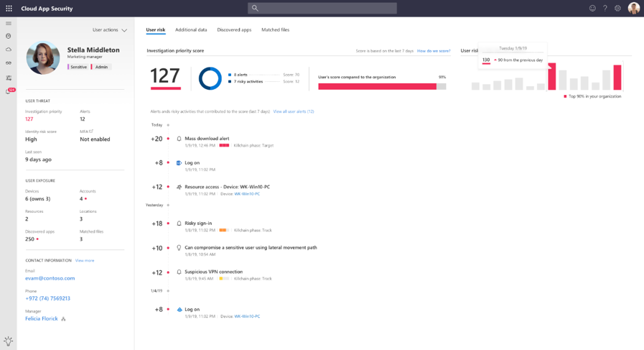Open the How do we score? link
Viewport: 644px width, 350px height.
(x=434, y=51)
